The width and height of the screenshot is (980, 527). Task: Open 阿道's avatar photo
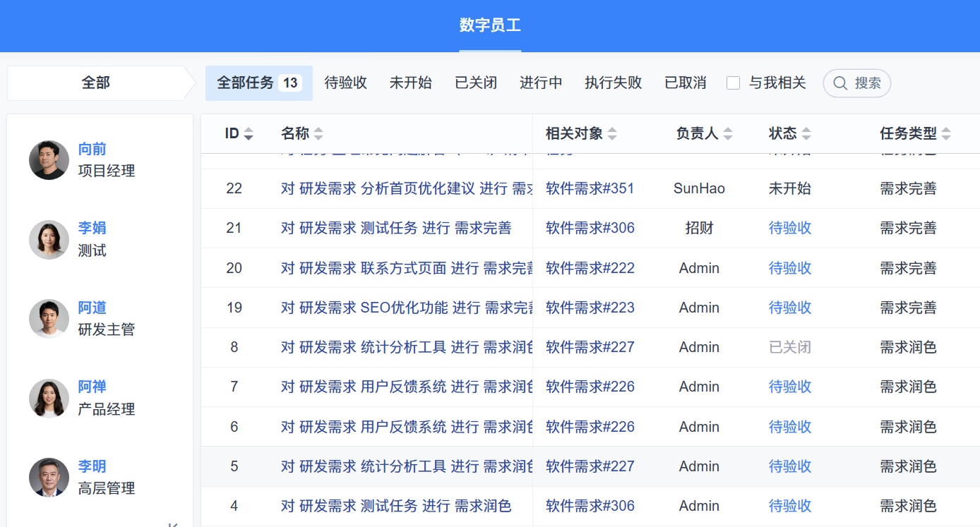pyautogui.click(x=49, y=319)
